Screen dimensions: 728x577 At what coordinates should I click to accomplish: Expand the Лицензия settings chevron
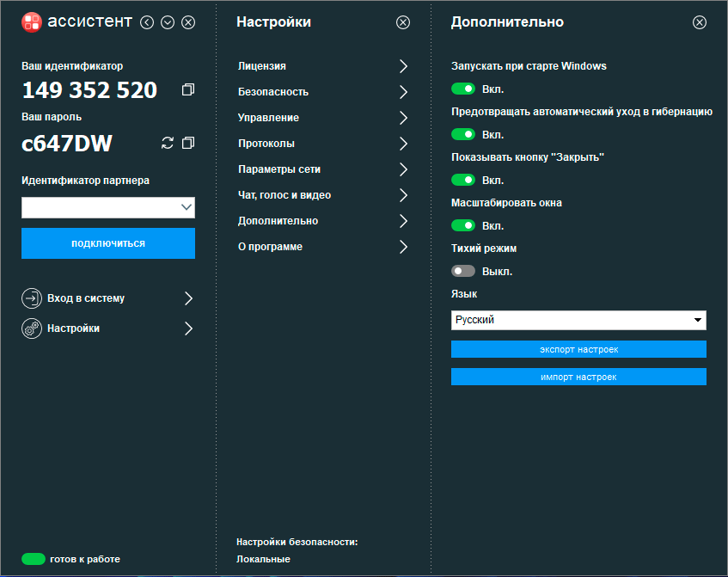click(403, 66)
